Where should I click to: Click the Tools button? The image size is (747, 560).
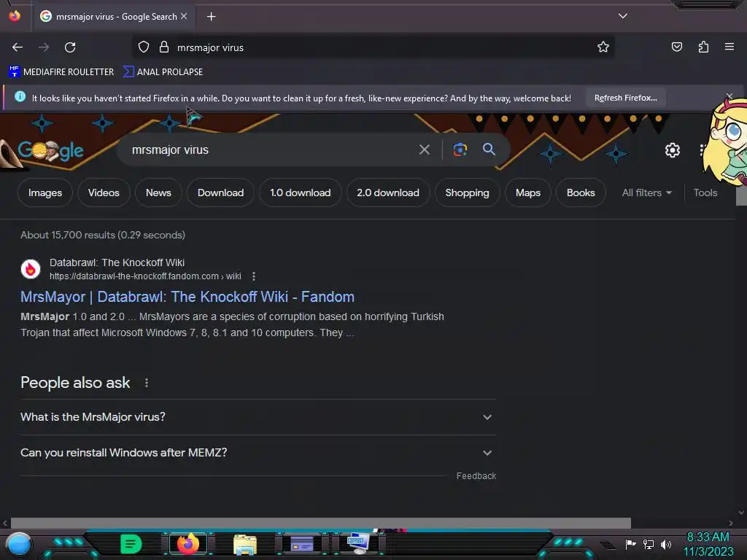point(705,192)
